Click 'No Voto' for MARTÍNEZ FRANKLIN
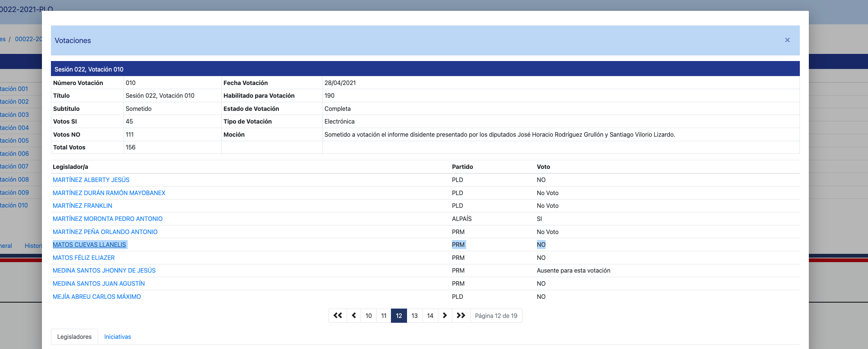 tap(547, 206)
